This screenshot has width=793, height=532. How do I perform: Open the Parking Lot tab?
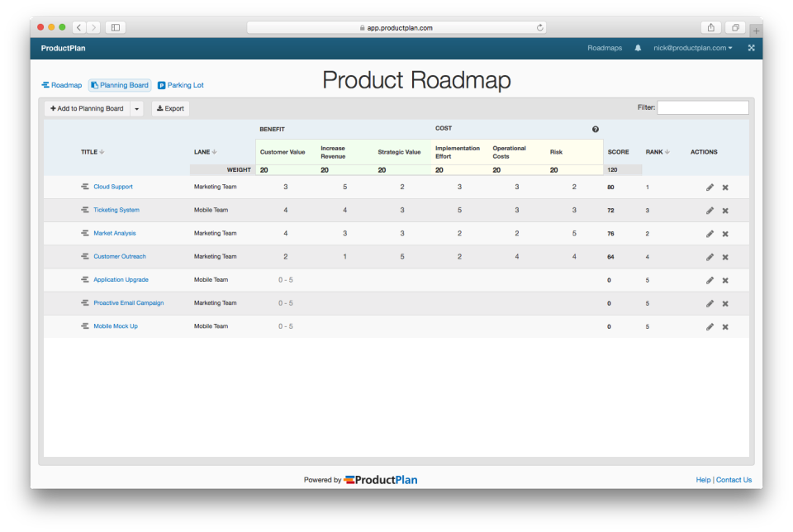click(x=181, y=85)
